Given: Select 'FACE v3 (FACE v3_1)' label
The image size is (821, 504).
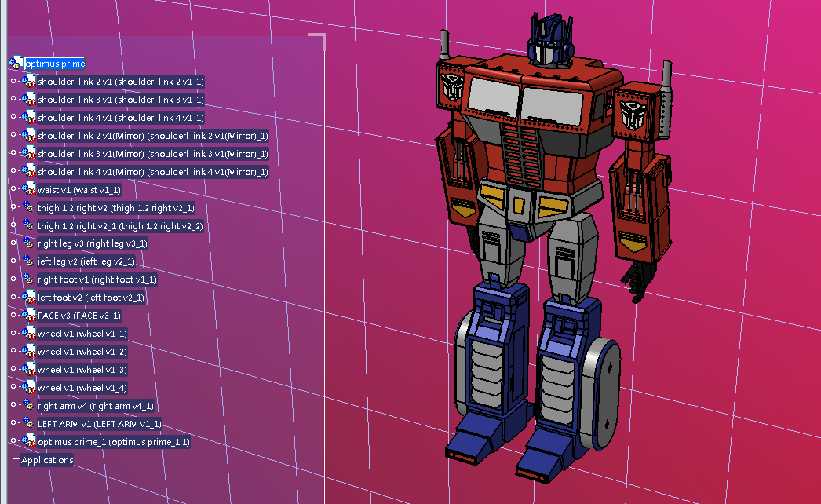Looking at the screenshot, I should pos(79,316).
